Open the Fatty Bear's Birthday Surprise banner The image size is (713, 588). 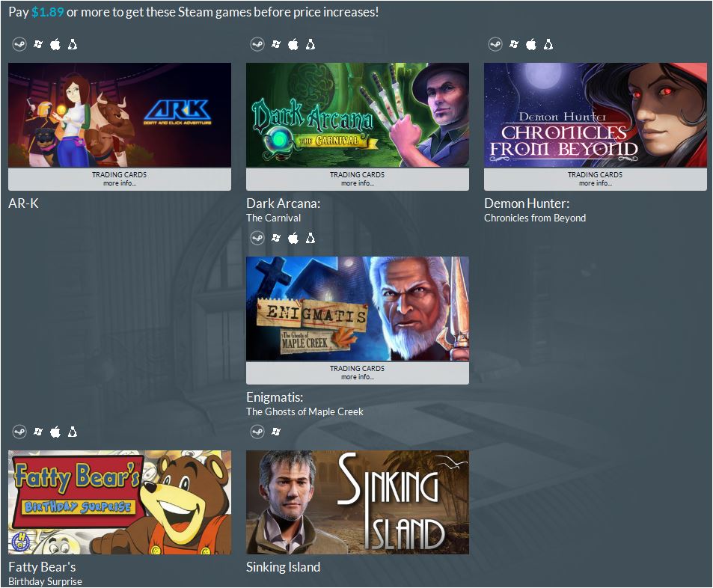click(x=120, y=503)
